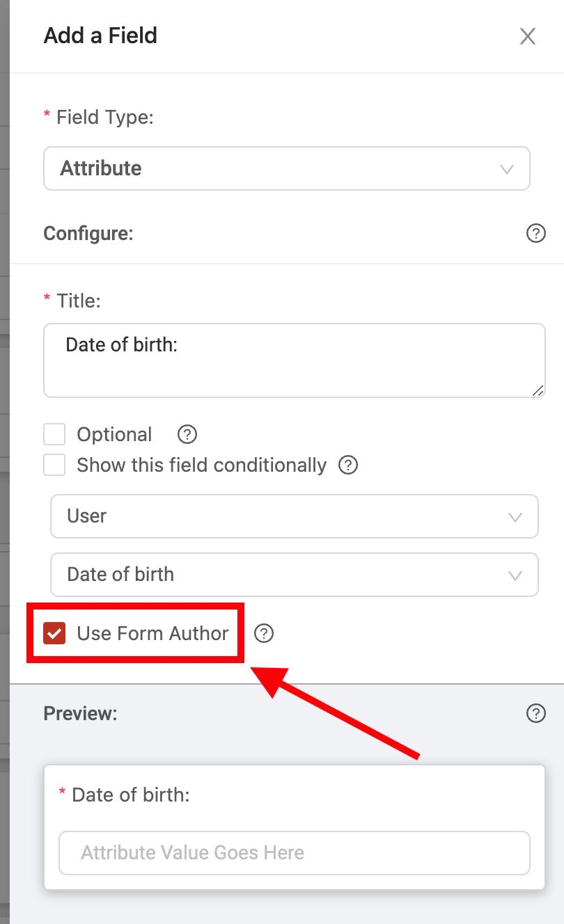Screen dimensions: 564x924
Task: Click the Show this field conditionally label
Action: pos(202,465)
